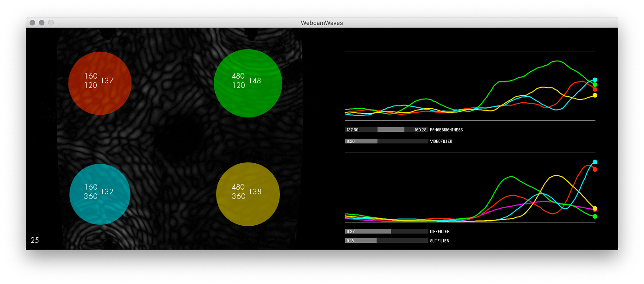Click the cyan endpoint dot on top graph
644x284 pixels.
point(595,80)
